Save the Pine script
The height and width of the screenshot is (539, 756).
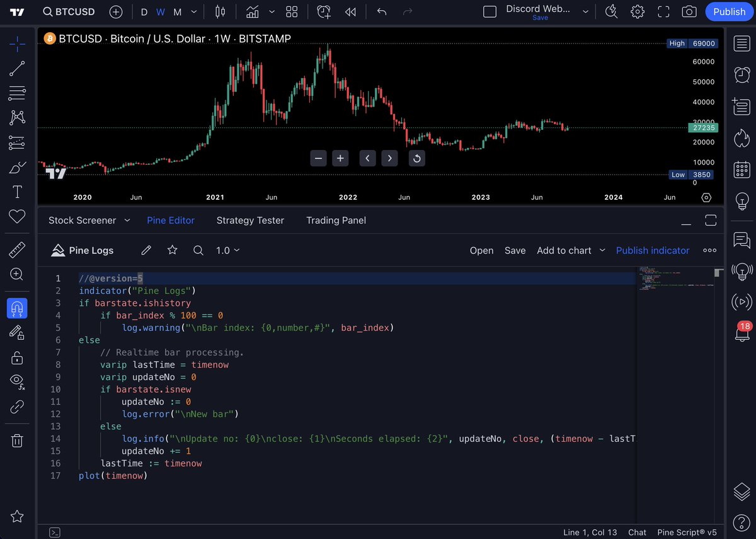click(515, 250)
